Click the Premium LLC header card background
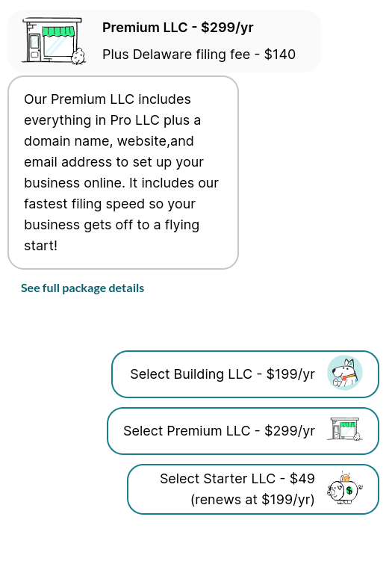The width and height of the screenshot is (392, 564). point(164,41)
